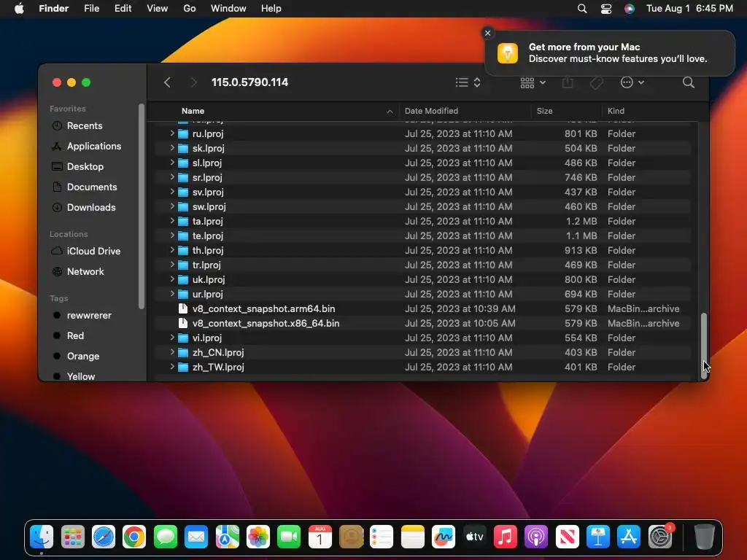Screen dimensions: 747x560
Task: Select the th.lproj folder name
Action: coord(208,251)
